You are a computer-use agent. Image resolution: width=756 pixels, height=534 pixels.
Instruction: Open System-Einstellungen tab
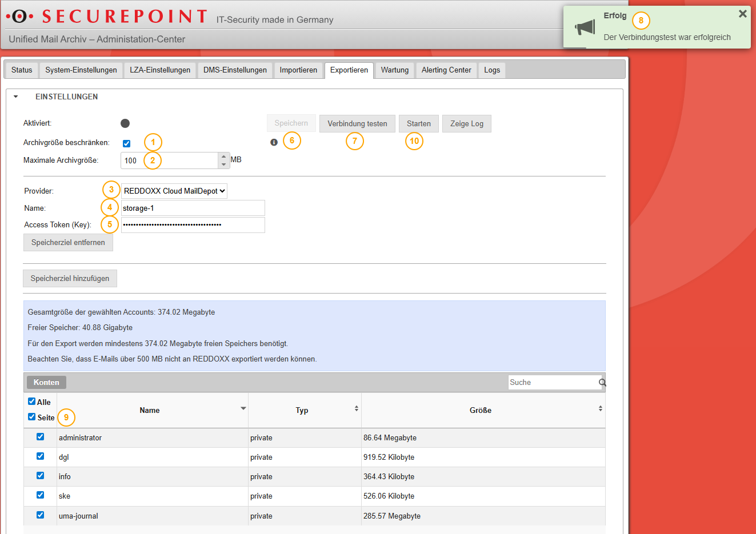click(x=81, y=70)
